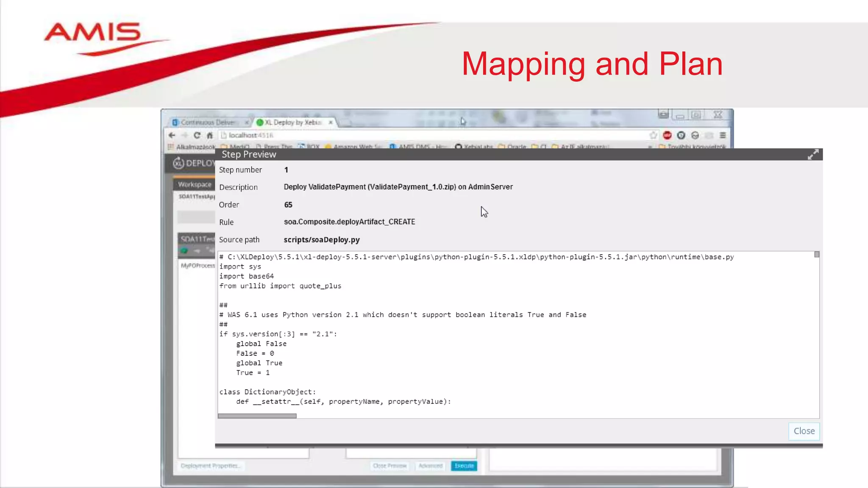Close the Step Preview dialog

coord(804,431)
